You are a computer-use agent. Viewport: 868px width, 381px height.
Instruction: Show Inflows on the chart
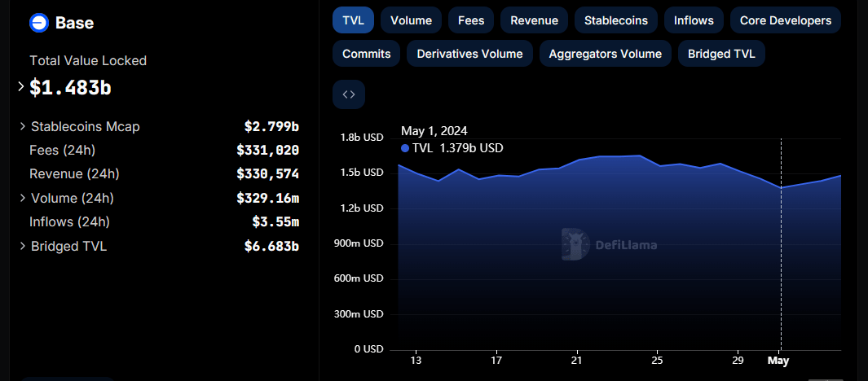tap(694, 20)
